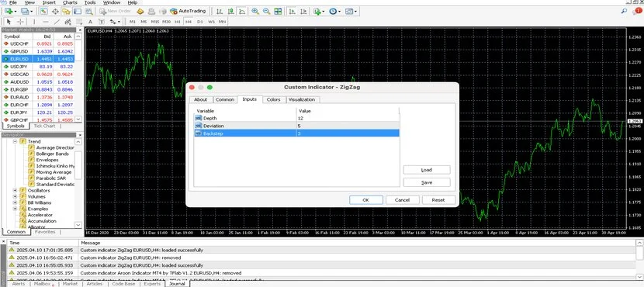Select the Fibonacci retracement tool

point(80,22)
